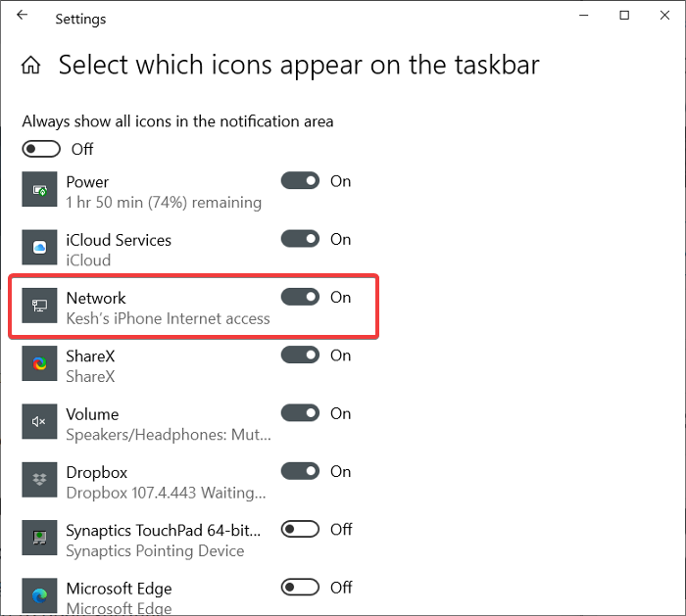Click the Dropbox icon

[40, 479]
